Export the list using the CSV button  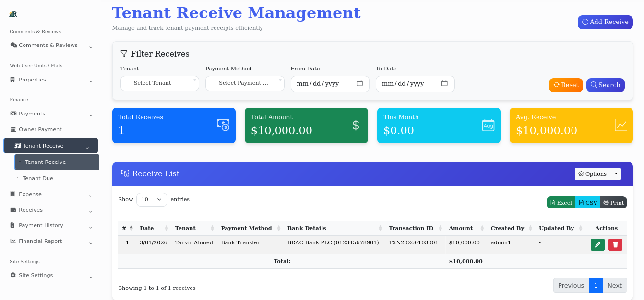587,202
